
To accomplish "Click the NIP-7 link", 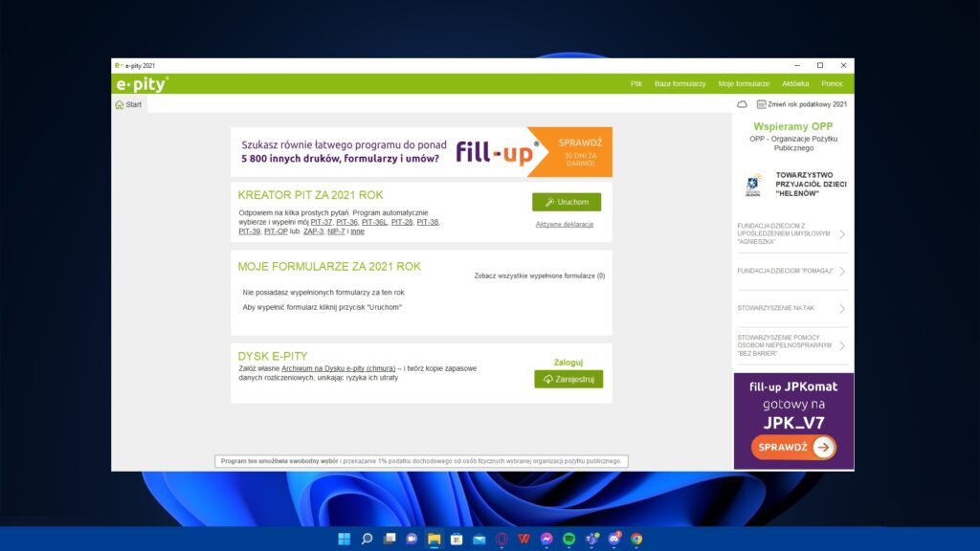I will tap(336, 231).
